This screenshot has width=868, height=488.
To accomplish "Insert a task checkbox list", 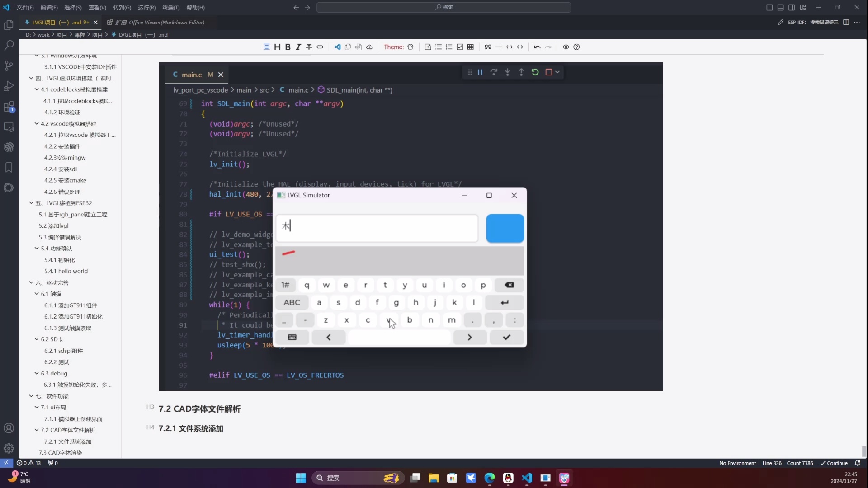I will coord(459,47).
